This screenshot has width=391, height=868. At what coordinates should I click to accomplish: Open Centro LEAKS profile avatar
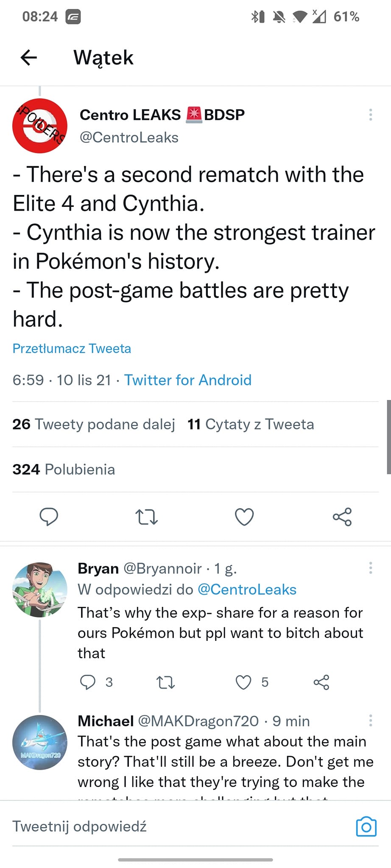(x=40, y=126)
